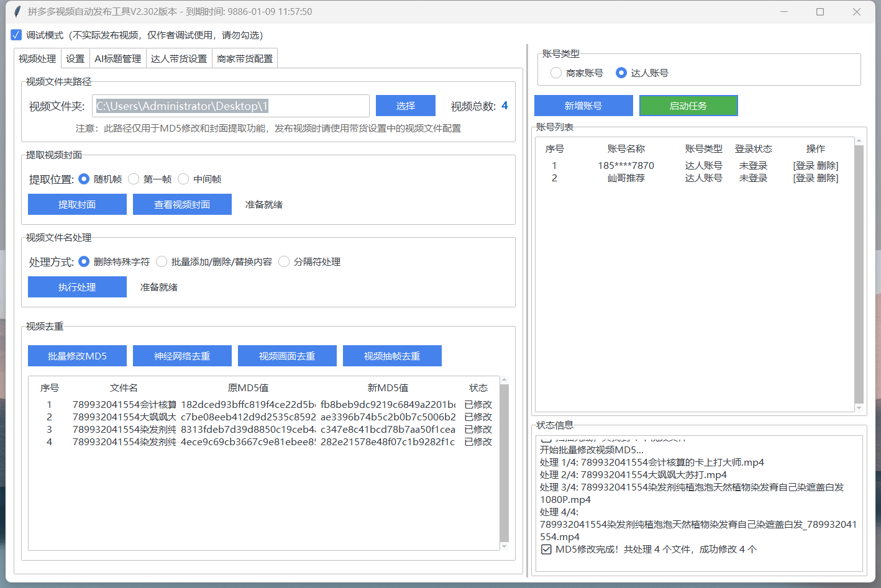Click the 提取封面 button
Screen dimensions: 881x588
coord(77,204)
